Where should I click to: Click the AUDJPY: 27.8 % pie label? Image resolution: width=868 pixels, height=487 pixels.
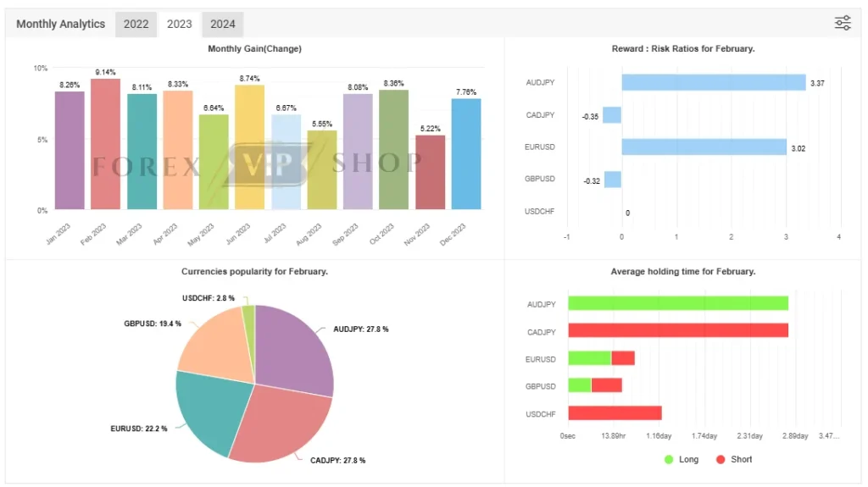361,329
